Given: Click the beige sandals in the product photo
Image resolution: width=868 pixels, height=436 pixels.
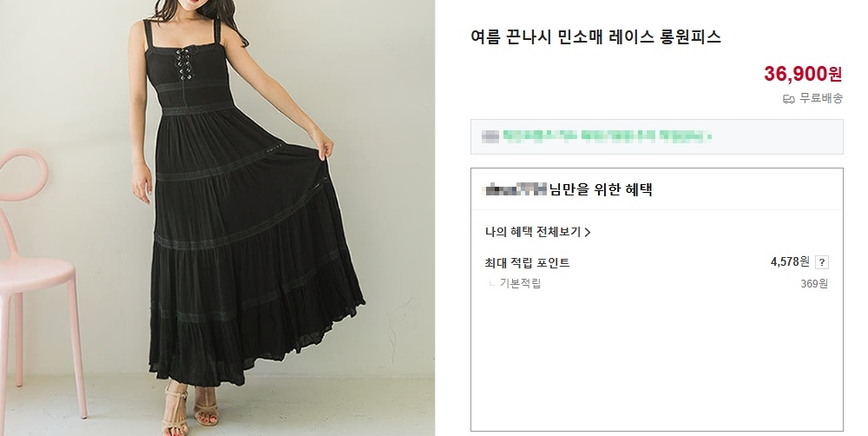Looking at the screenshot, I should (x=191, y=409).
